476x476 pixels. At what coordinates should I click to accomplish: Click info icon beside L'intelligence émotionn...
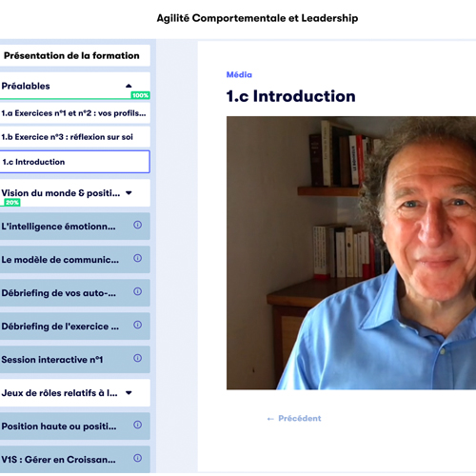(137, 225)
